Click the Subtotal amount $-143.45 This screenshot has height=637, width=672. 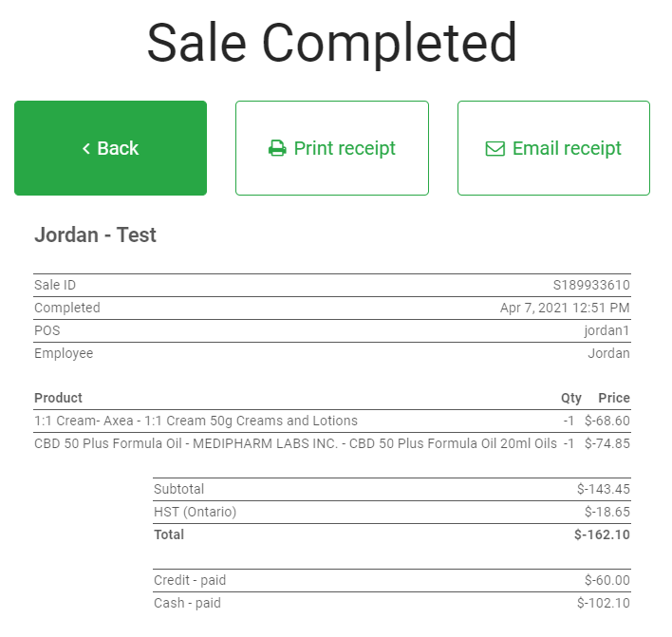point(603,489)
